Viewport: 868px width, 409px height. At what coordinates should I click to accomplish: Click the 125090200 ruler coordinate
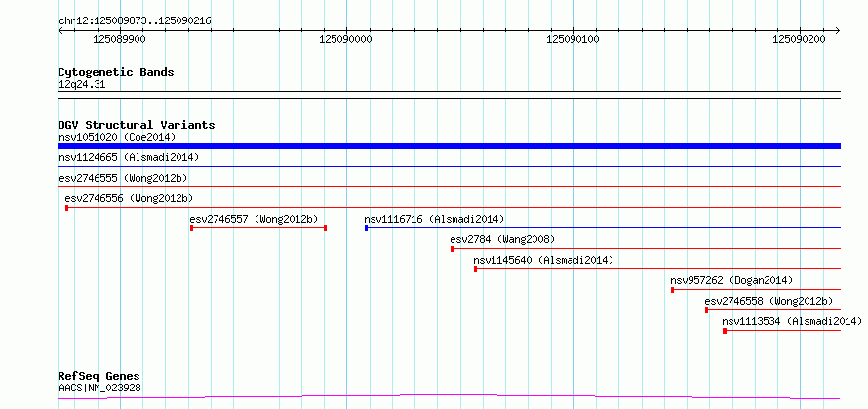click(x=799, y=39)
